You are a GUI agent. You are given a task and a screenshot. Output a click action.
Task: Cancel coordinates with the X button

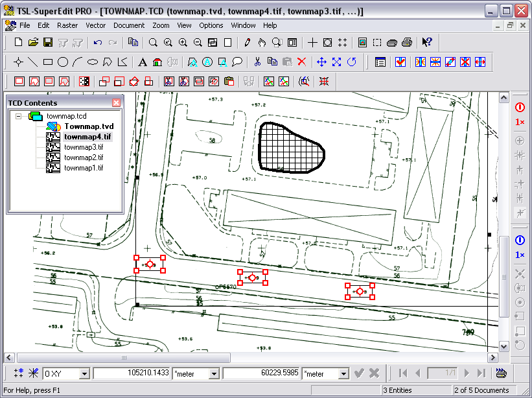click(x=374, y=373)
